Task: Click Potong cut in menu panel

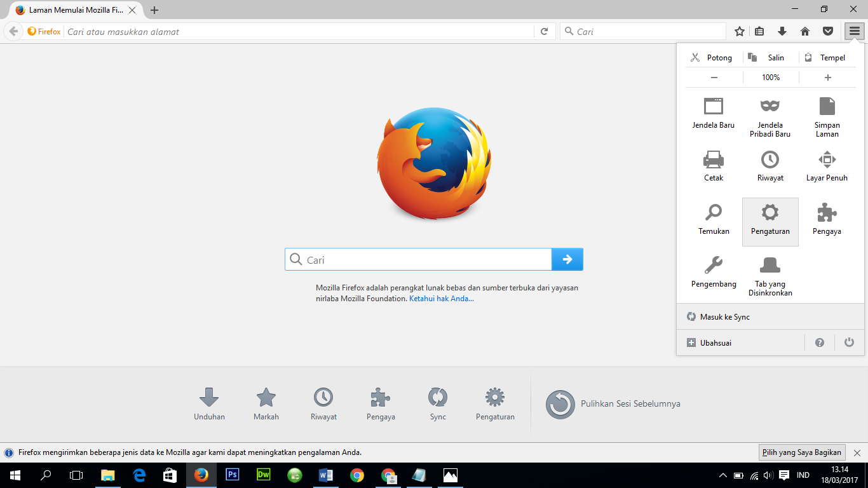Action: [713, 57]
